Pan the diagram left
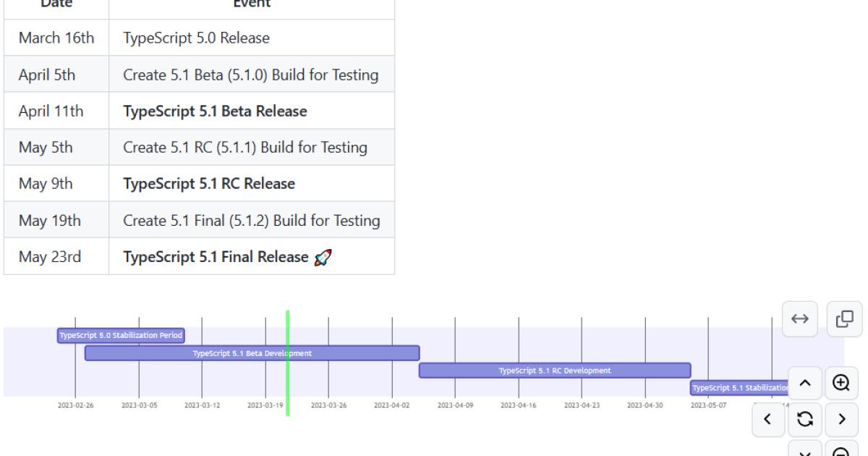 (769, 419)
